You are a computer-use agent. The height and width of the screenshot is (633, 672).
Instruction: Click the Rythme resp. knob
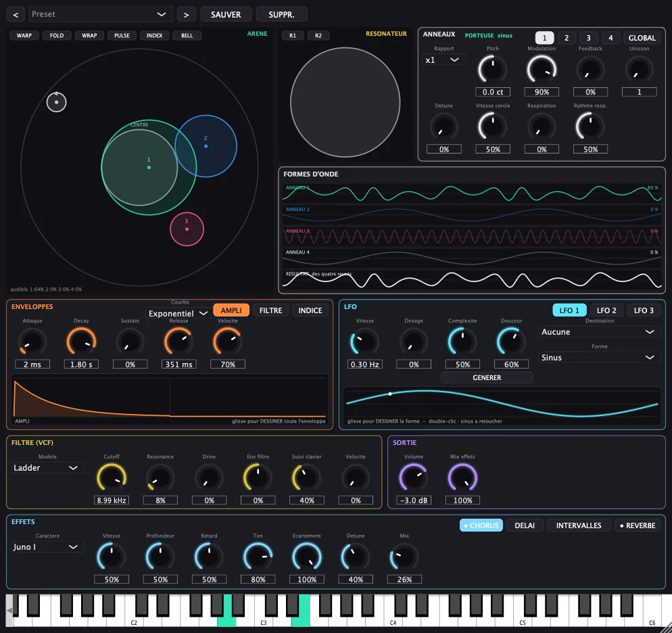click(x=591, y=127)
